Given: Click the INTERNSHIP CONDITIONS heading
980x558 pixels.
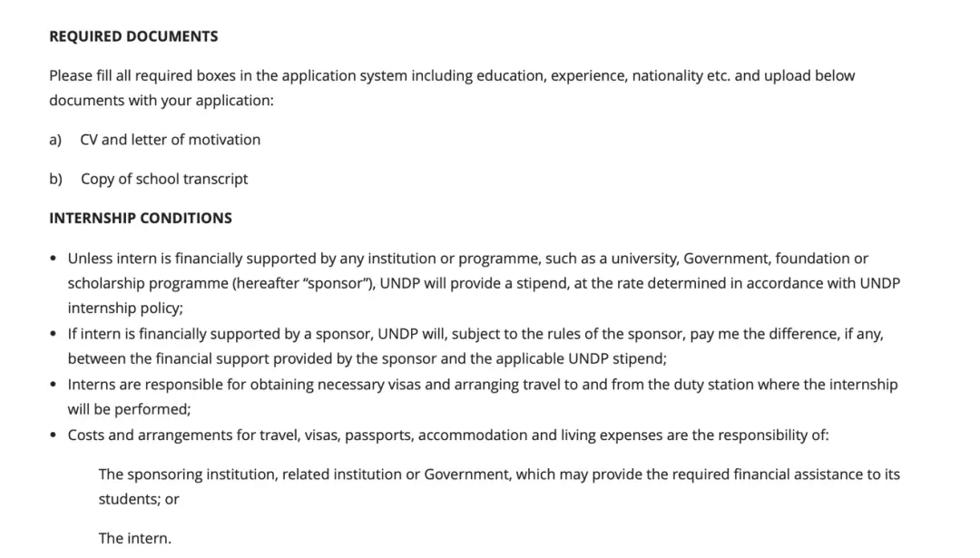Looking at the screenshot, I should 141,218.
